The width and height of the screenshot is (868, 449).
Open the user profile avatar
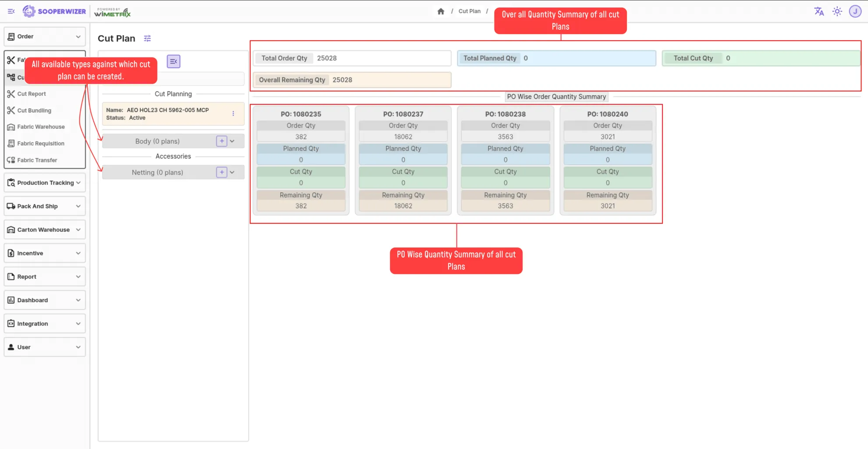click(x=855, y=11)
